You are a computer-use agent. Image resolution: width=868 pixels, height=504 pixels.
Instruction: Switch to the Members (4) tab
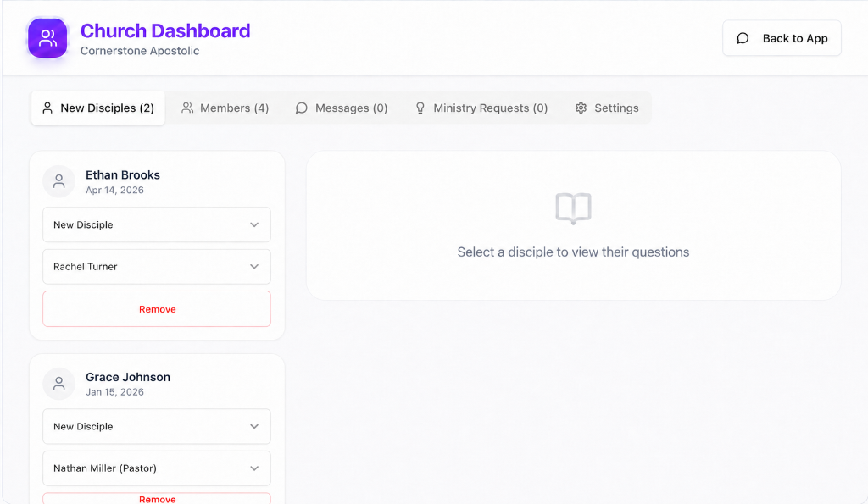coord(225,108)
